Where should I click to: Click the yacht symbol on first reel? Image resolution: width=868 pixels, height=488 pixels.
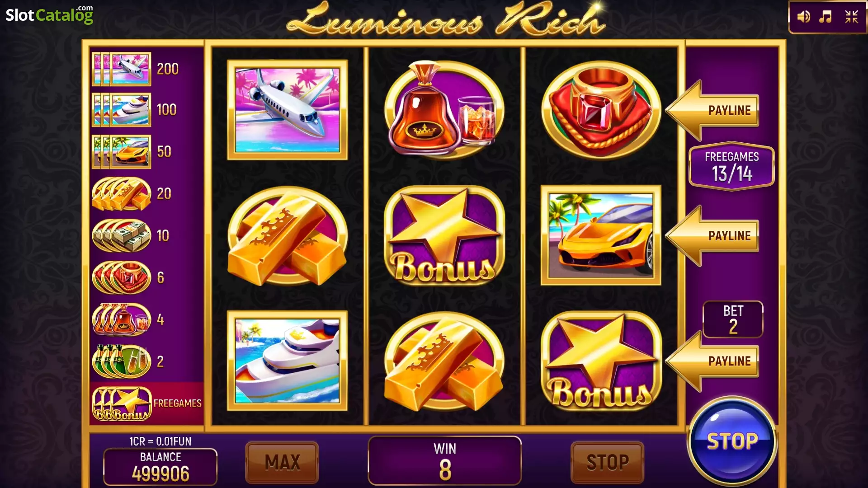[288, 361]
